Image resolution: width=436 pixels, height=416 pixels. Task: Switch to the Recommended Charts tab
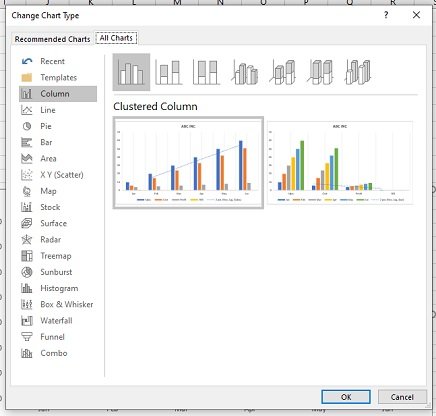[52, 39]
